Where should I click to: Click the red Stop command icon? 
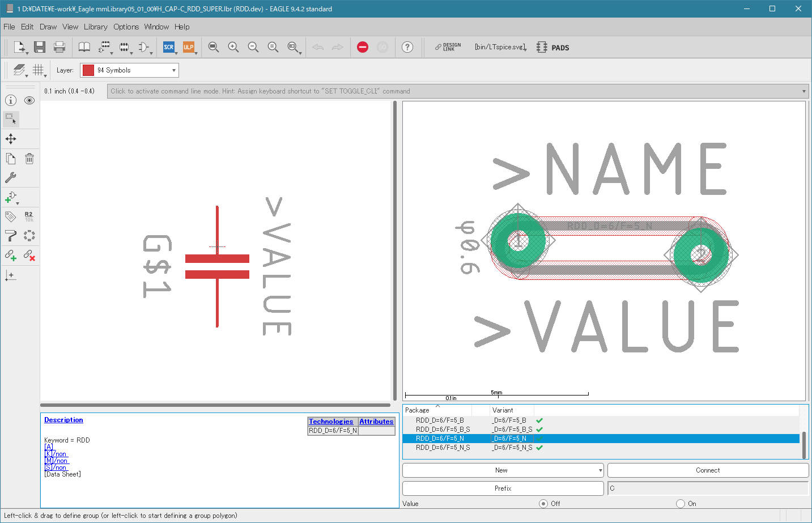363,47
